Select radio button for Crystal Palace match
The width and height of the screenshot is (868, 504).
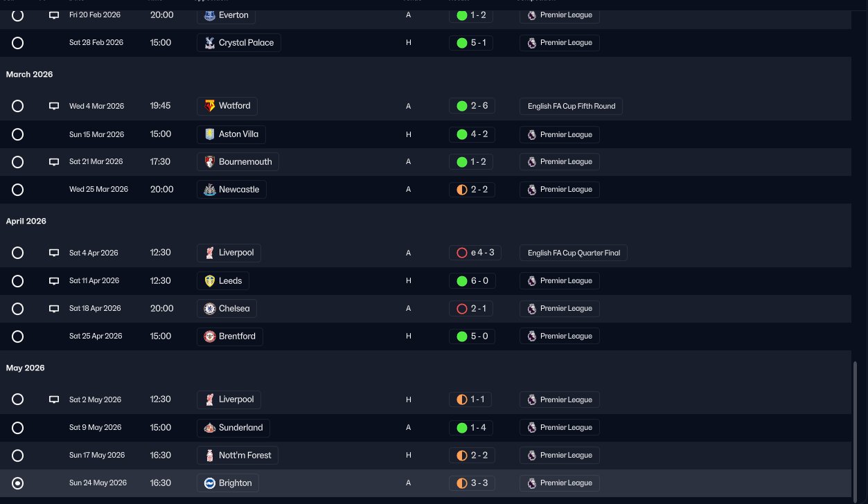18,43
